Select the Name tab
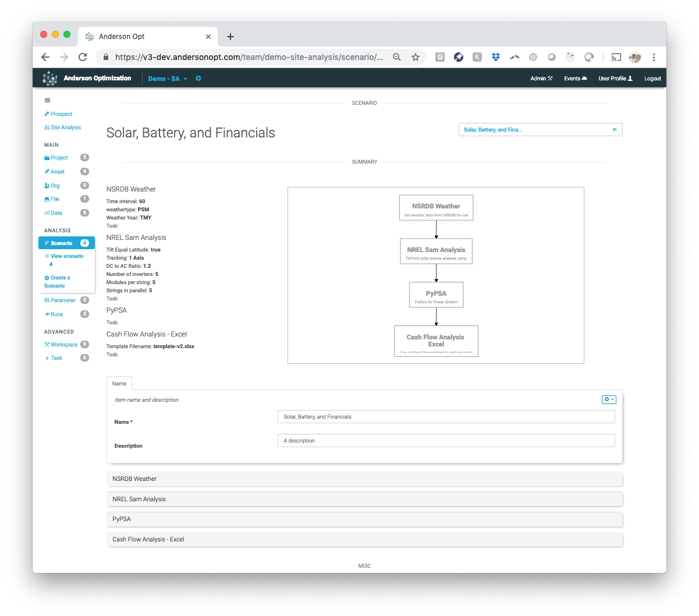The width and height of the screenshot is (699, 616). click(x=119, y=384)
